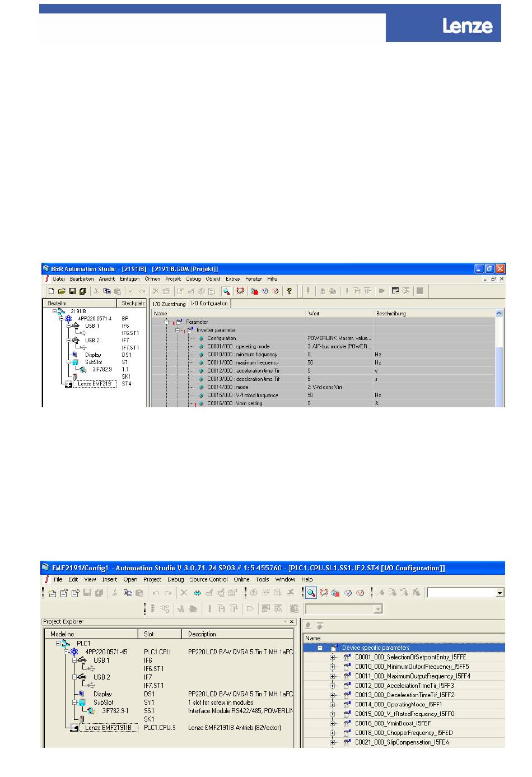
Task: Click the Description column header in Project Explorer
Action: pos(202,634)
